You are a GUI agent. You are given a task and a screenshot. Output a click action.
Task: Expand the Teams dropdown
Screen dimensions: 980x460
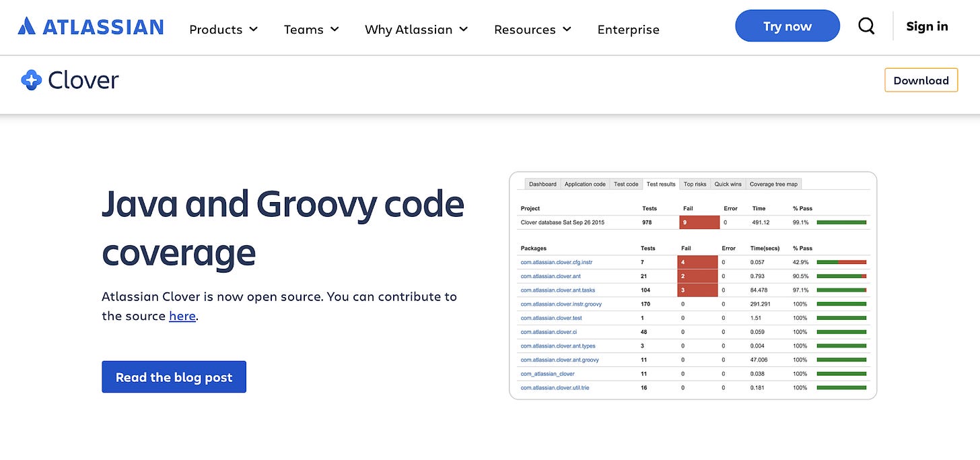pos(311,30)
